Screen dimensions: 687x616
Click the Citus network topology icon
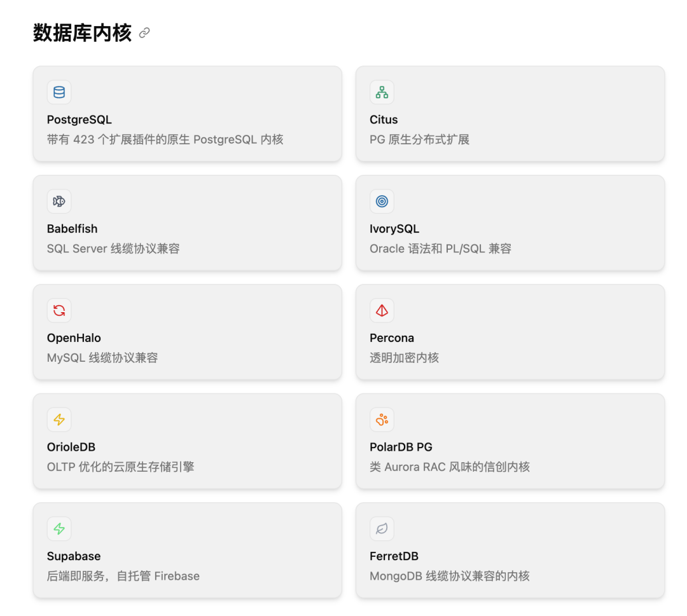click(x=382, y=92)
